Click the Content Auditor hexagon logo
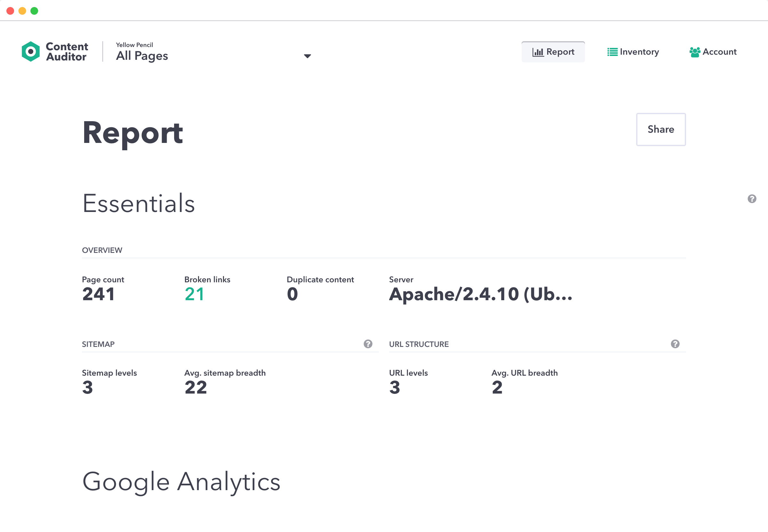The image size is (768, 532). [30, 51]
